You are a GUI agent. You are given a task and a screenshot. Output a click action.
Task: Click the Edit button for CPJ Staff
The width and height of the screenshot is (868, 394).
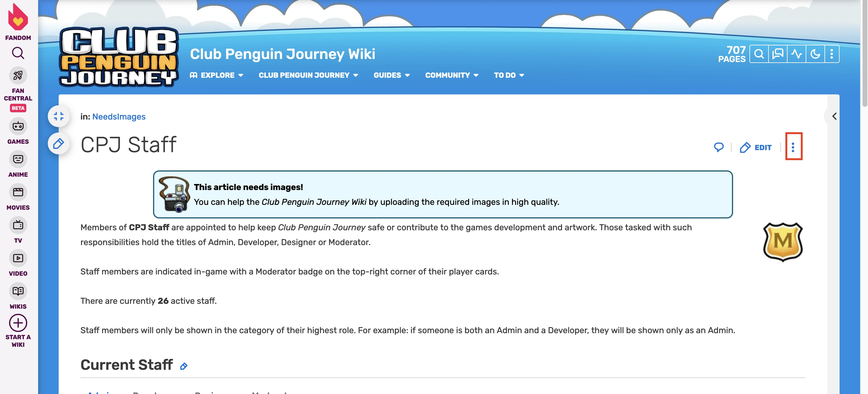tap(756, 147)
